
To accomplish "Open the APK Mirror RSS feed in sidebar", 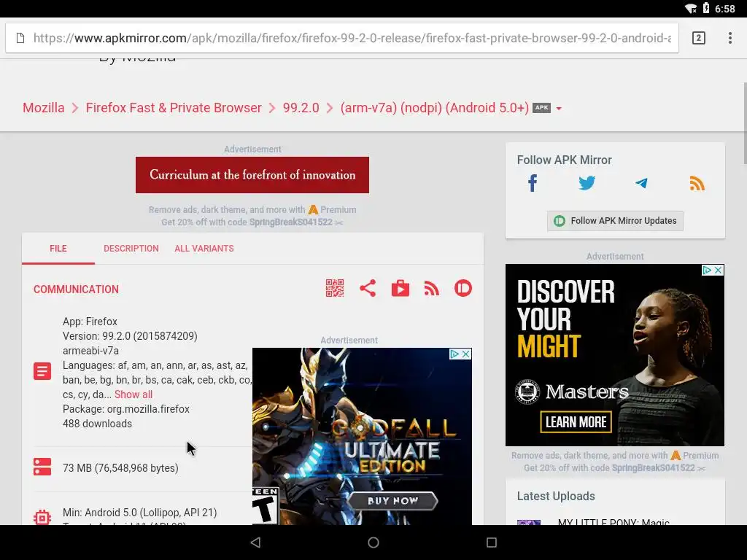I will (x=697, y=183).
